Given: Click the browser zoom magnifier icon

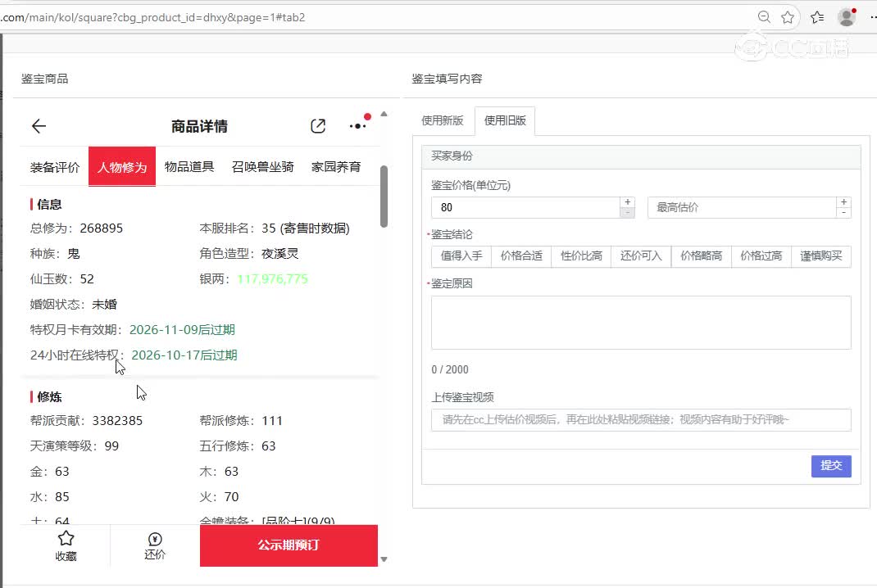Looking at the screenshot, I should (x=763, y=17).
